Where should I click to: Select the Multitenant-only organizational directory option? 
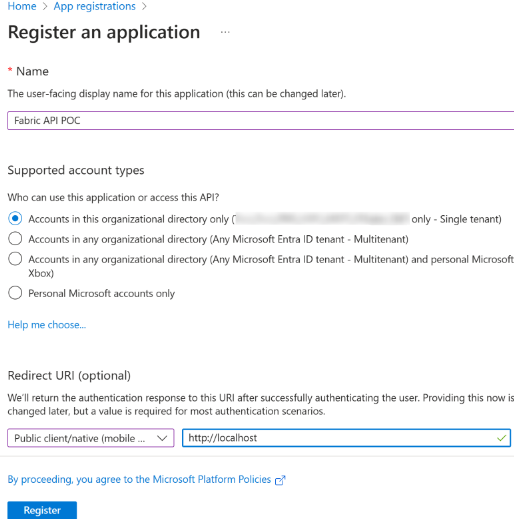coord(15,239)
